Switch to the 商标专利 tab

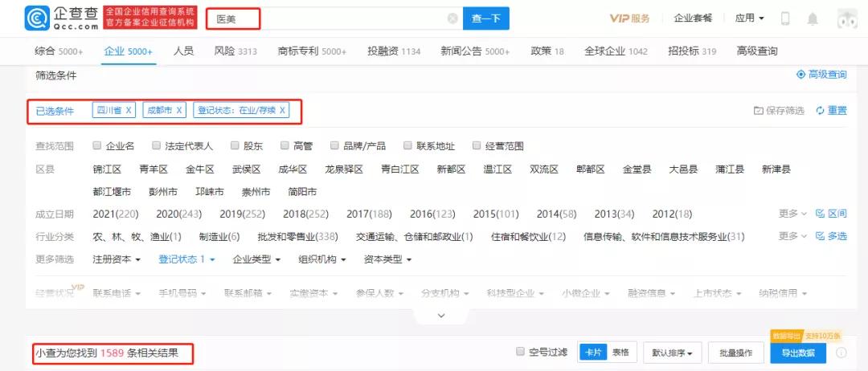(312, 51)
